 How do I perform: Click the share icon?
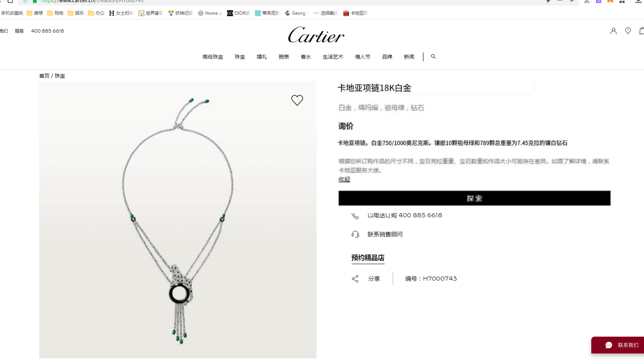coord(355,279)
